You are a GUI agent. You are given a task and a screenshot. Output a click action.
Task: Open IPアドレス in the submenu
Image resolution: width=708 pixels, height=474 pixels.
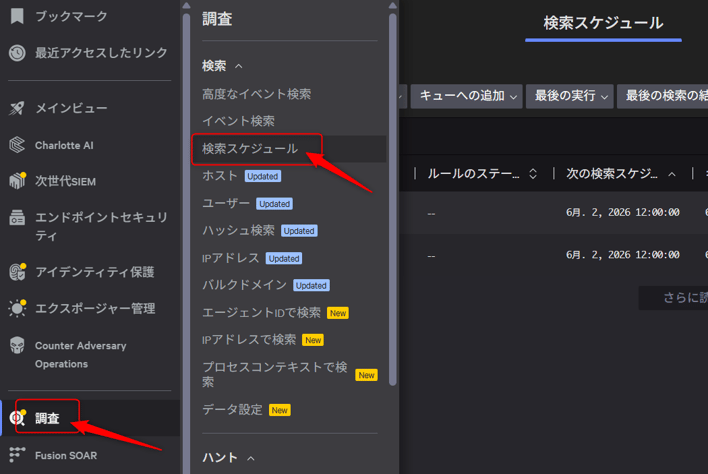tap(230, 258)
